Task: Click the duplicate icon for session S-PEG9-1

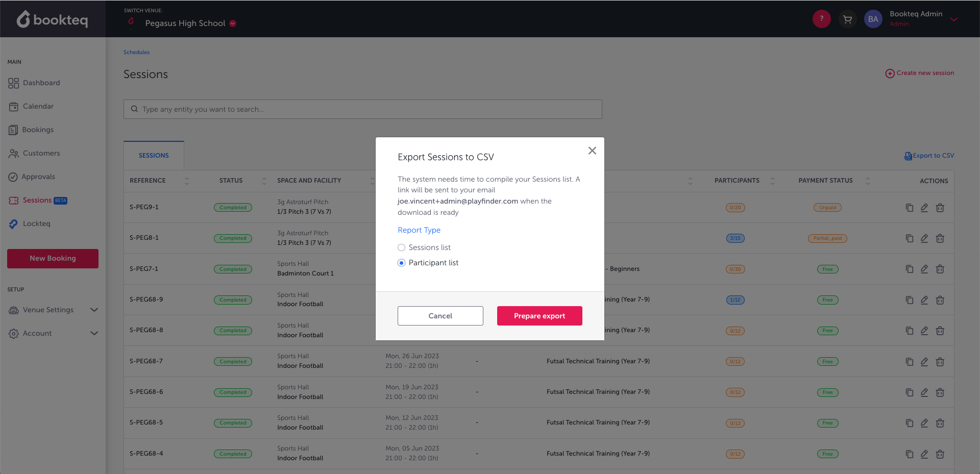Action: pyautogui.click(x=909, y=208)
